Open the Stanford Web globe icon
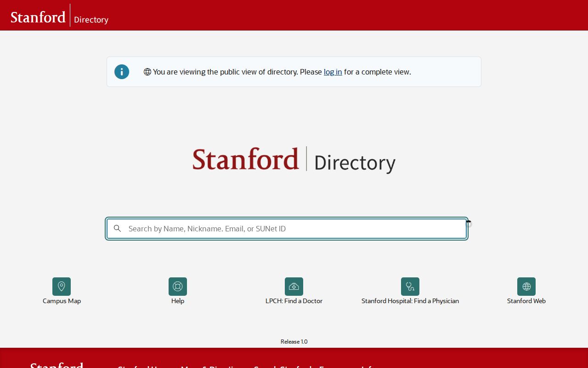The width and height of the screenshot is (588, 368). (526, 287)
